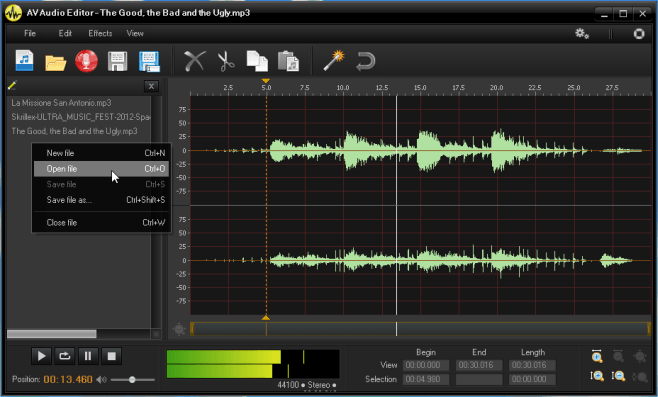The width and height of the screenshot is (658, 397).
Task: Start recording with the red microphone icon
Action: (86, 61)
